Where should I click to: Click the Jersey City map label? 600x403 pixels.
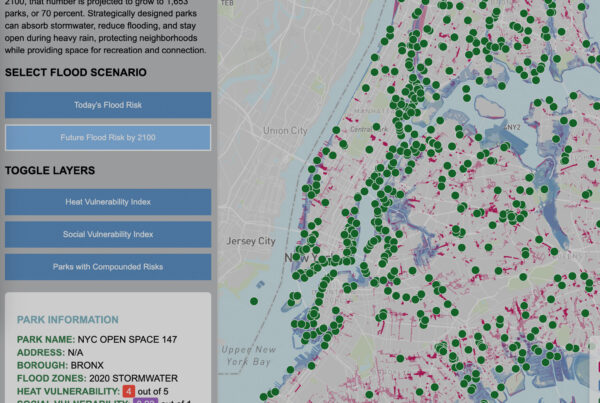click(x=251, y=242)
